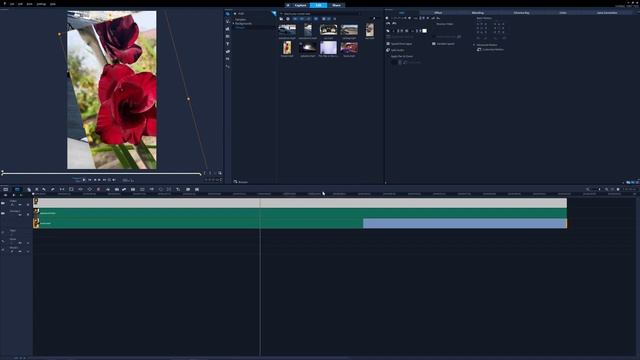Open the Color tab in options panel
Image resolution: width=640 pixels, height=360 pixels.
click(563, 13)
